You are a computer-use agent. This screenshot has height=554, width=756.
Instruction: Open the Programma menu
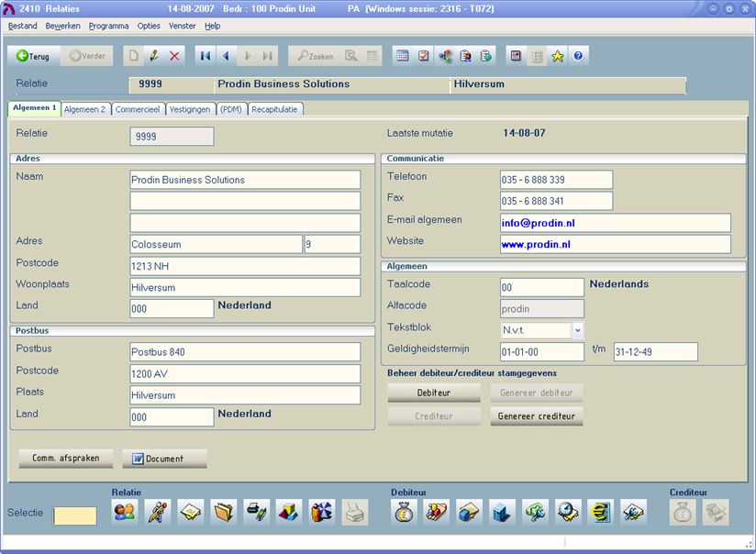pyautogui.click(x=108, y=26)
